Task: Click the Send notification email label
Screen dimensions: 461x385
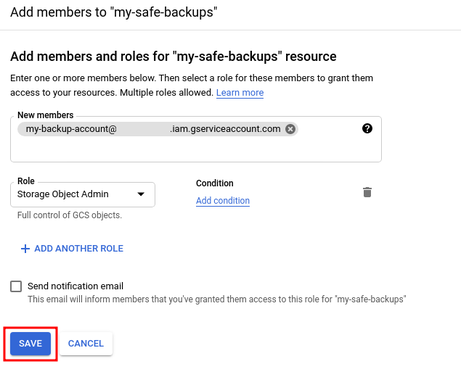Action: coord(75,286)
